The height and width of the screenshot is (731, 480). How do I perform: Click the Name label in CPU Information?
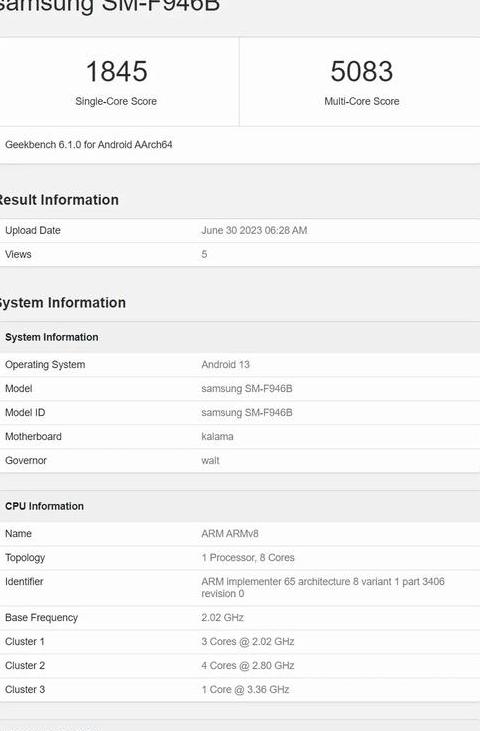[18, 534]
